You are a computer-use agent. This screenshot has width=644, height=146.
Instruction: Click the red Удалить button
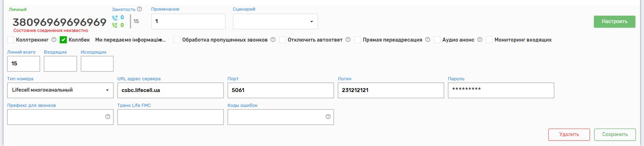[569, 135]
